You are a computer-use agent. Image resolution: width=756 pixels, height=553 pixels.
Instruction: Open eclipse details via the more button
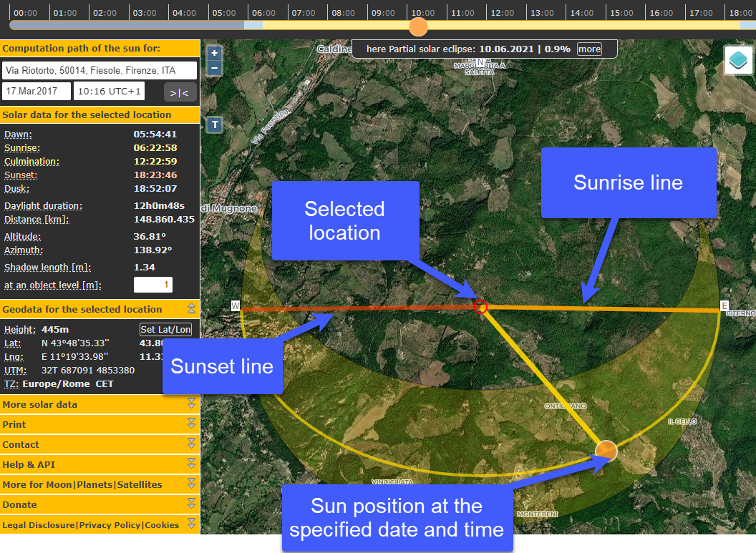coord(588,49)
